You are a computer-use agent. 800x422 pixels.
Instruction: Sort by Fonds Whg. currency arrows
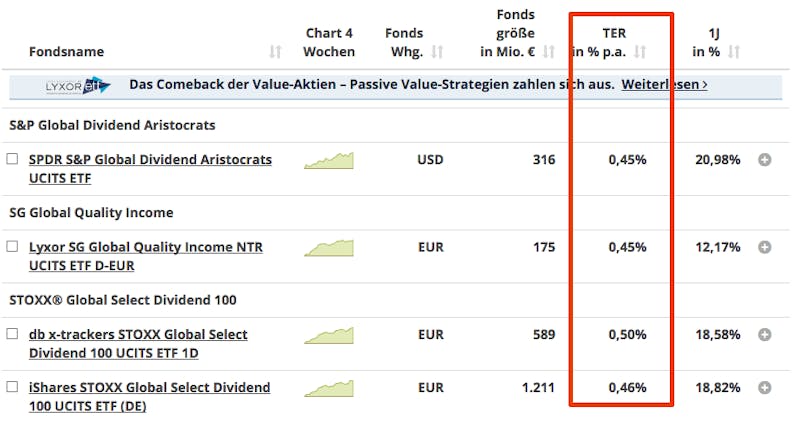click(x=437, y=52)
